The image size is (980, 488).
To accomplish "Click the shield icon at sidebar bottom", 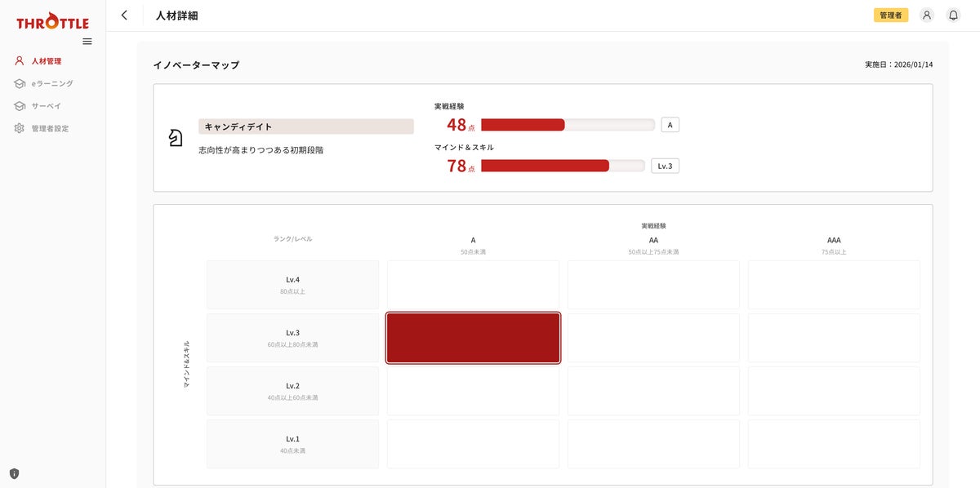I will (14, 473).
